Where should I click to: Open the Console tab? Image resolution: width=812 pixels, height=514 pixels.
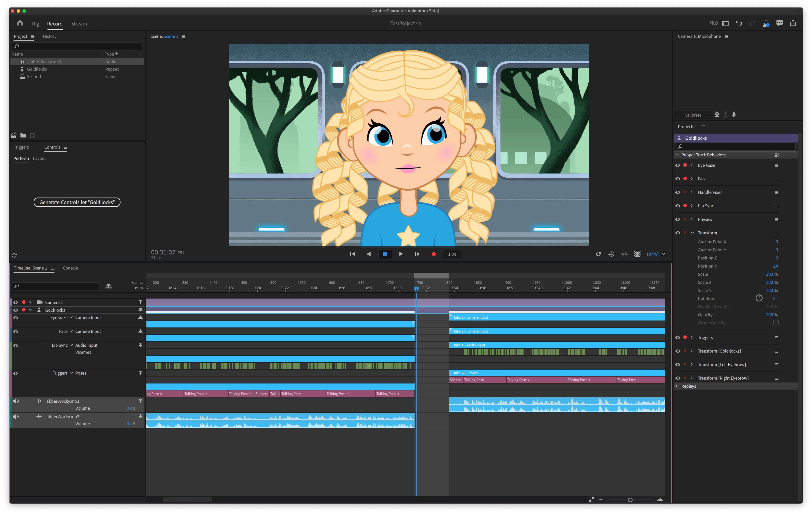pyautogui.click(x=70, y=268)
